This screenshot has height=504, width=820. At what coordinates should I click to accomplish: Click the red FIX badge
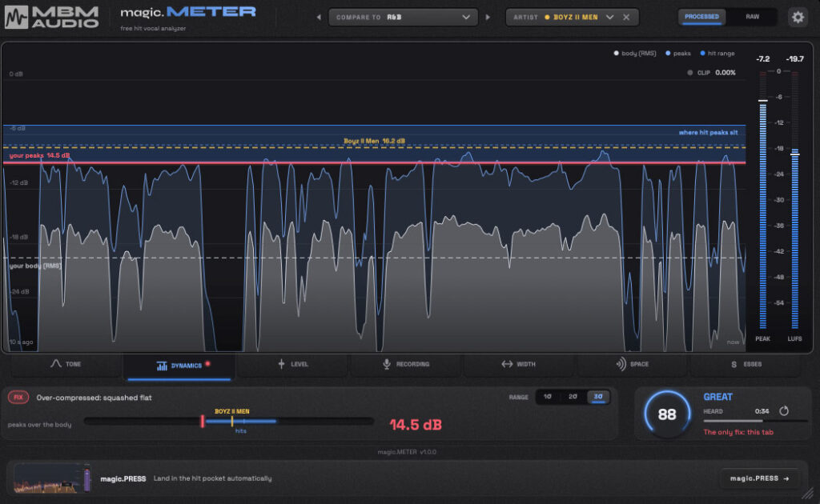(18, 398)
